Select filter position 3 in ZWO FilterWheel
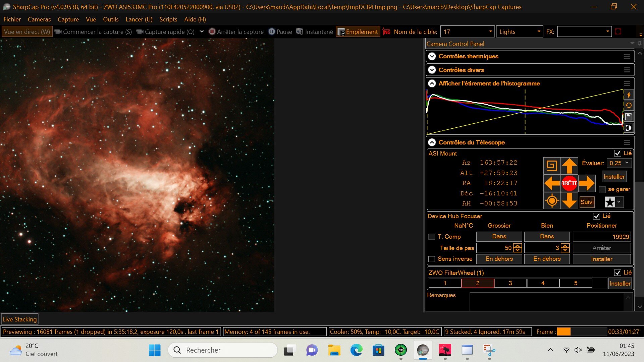 tap(510, 283)
